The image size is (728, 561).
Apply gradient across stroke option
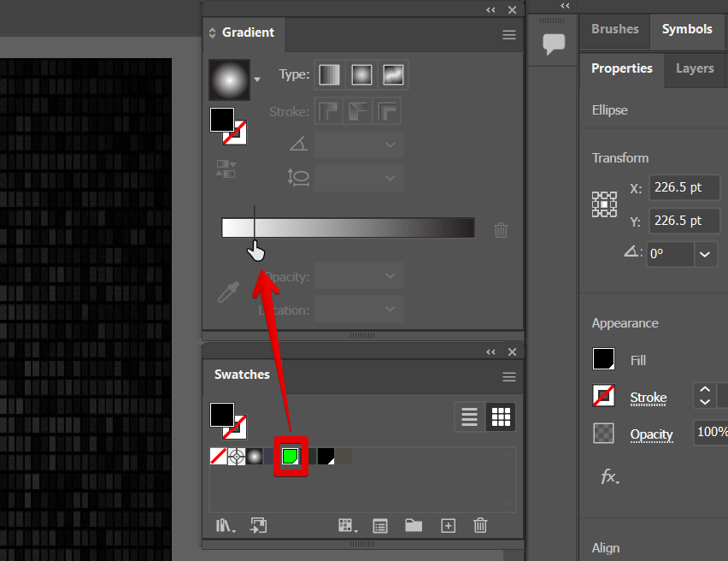[387, 111]
